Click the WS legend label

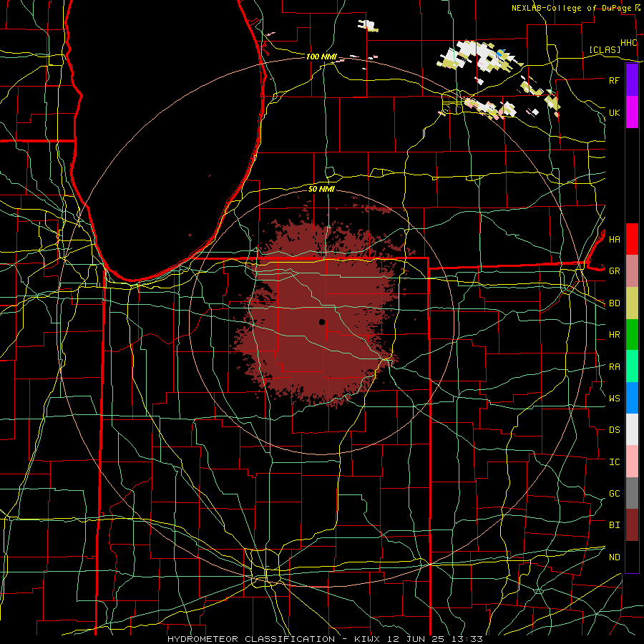coord(614,398)
